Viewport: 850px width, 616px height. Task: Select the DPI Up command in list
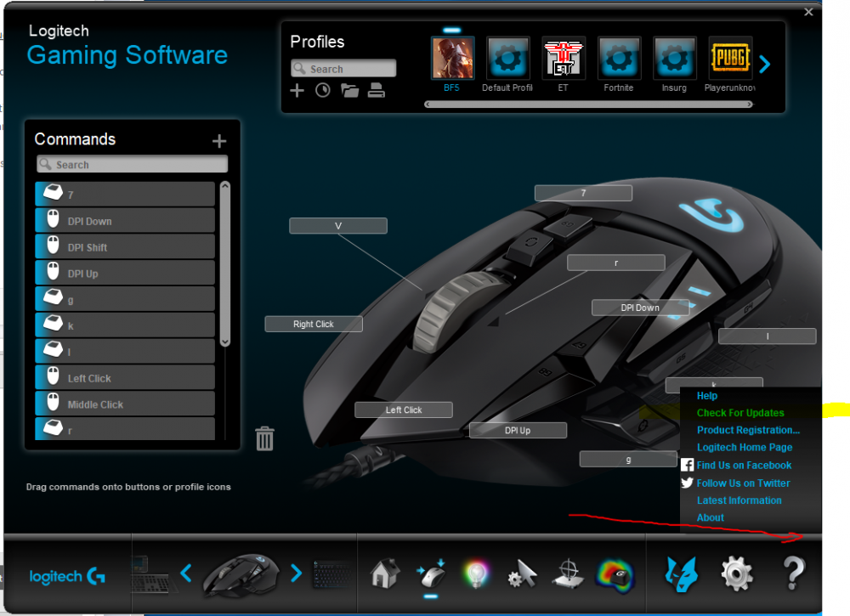[125, 273]
